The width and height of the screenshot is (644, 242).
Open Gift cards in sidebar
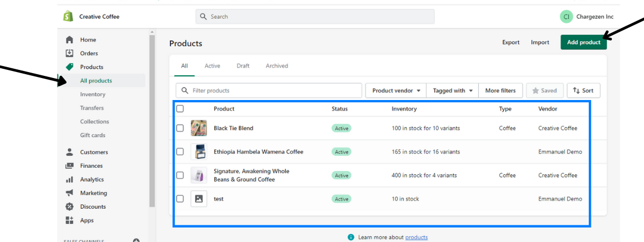pos(93,135)
